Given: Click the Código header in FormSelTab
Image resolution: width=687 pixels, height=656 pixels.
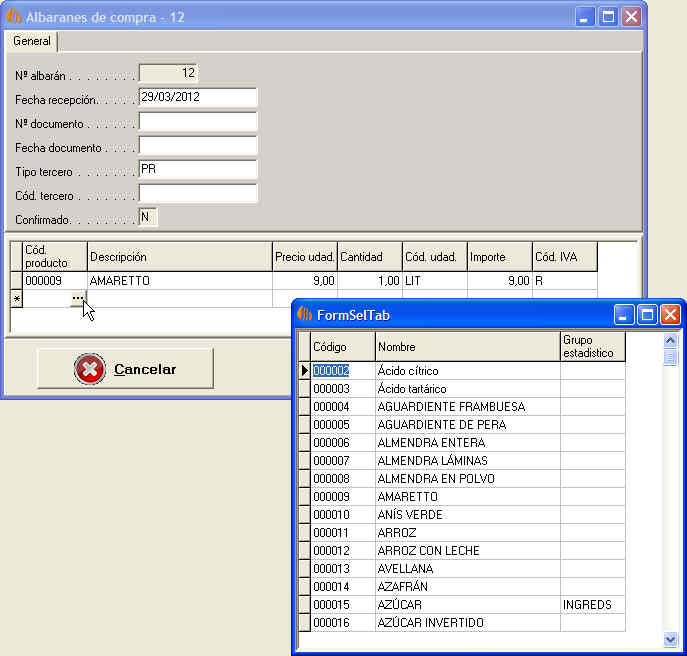Looking at the screenshot, I should (x=343, y=347).
